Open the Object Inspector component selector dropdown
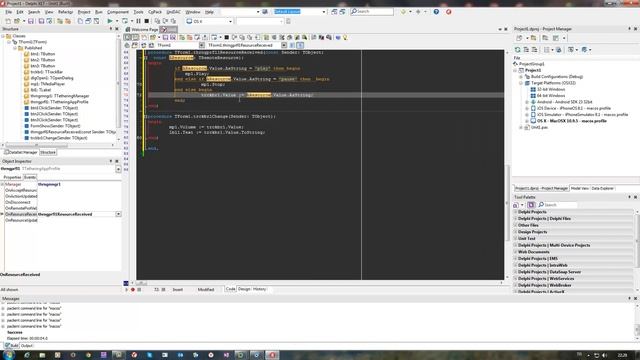640x360 pixels. [x=118, y=169]
